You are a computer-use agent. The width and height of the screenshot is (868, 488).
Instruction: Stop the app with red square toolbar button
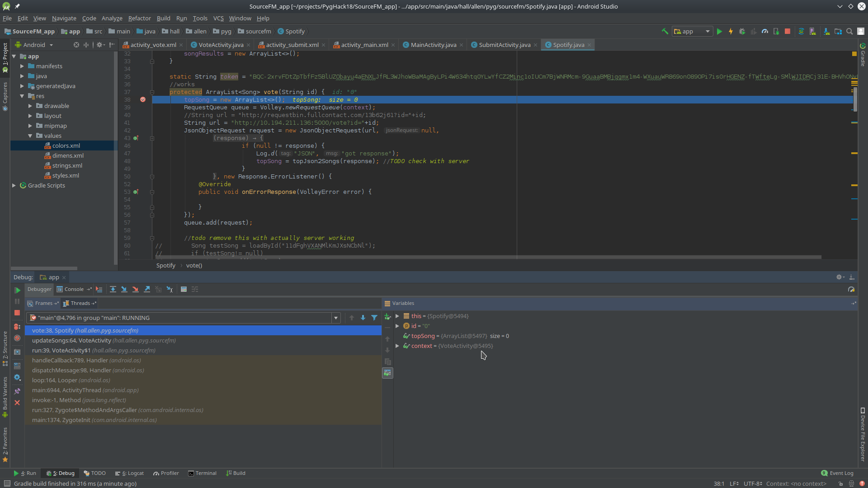pyautogui.click(x=788, y=31)
